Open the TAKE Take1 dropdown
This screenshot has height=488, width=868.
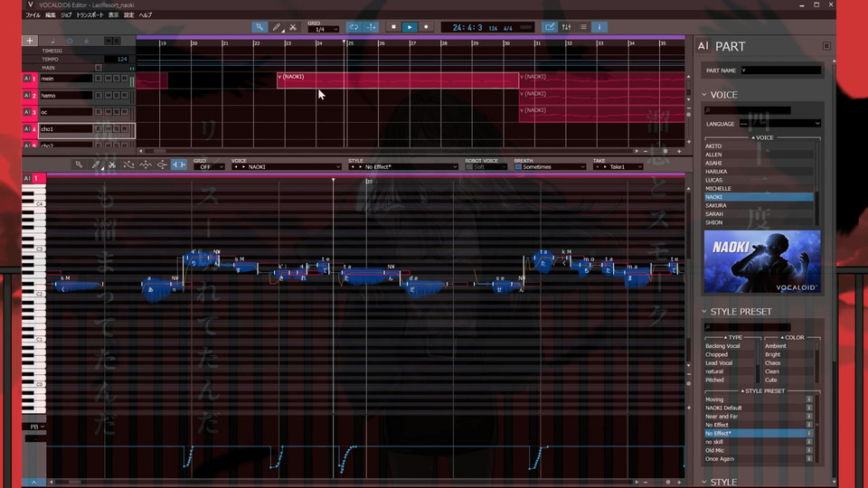pyautogui.click(x=618, y=166)
